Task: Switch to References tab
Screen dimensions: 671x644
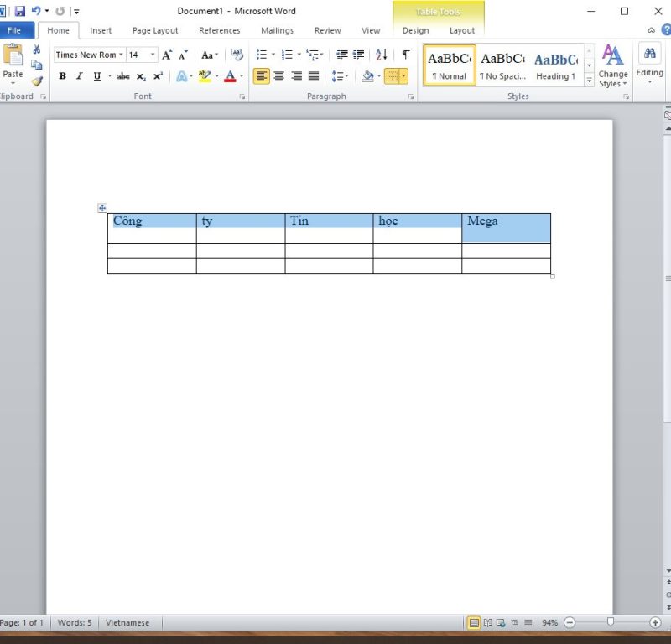Action: pyautogui.click(x=220, y=30)
